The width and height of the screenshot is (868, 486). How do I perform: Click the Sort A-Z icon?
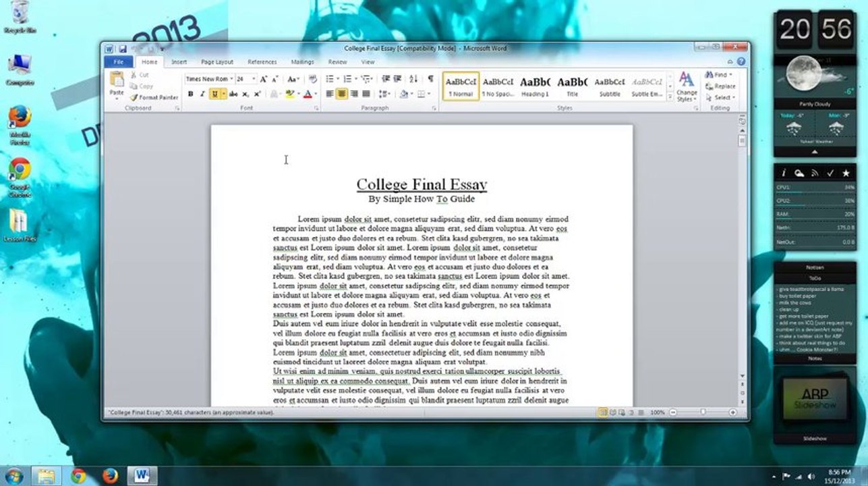[413, 79]
